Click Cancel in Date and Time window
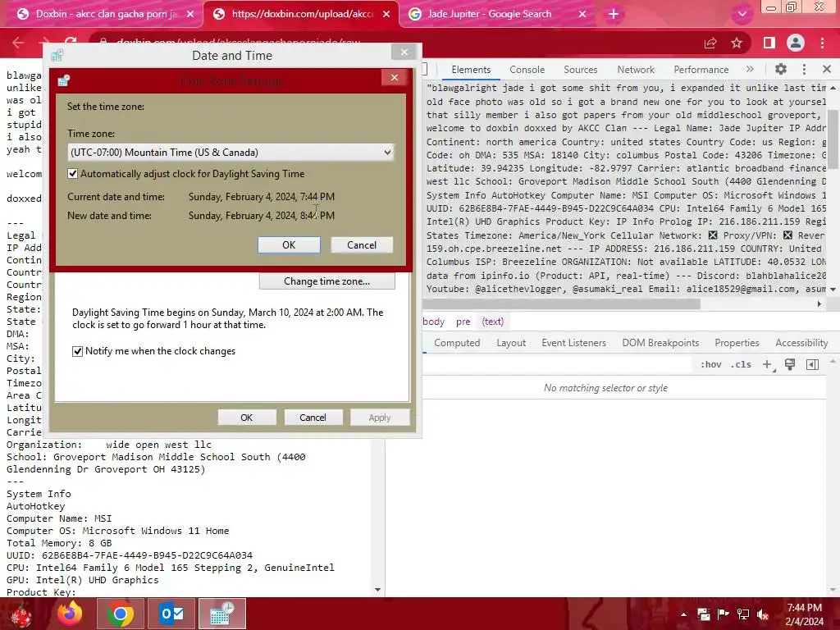 coord(313,418)
